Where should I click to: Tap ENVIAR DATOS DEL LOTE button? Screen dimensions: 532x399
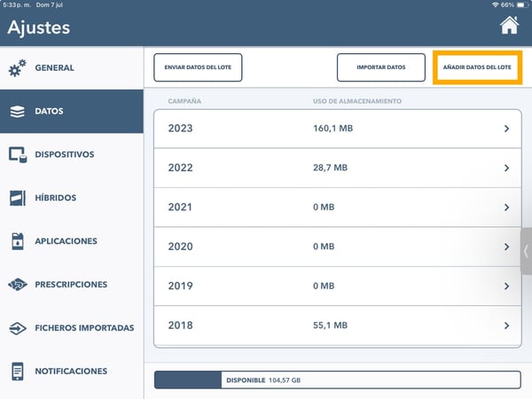[198, 67]
